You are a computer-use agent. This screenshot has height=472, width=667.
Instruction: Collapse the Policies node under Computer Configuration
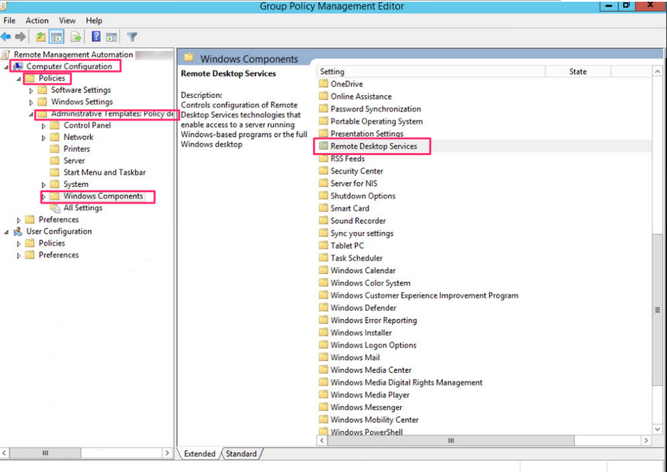click(19, 79)
